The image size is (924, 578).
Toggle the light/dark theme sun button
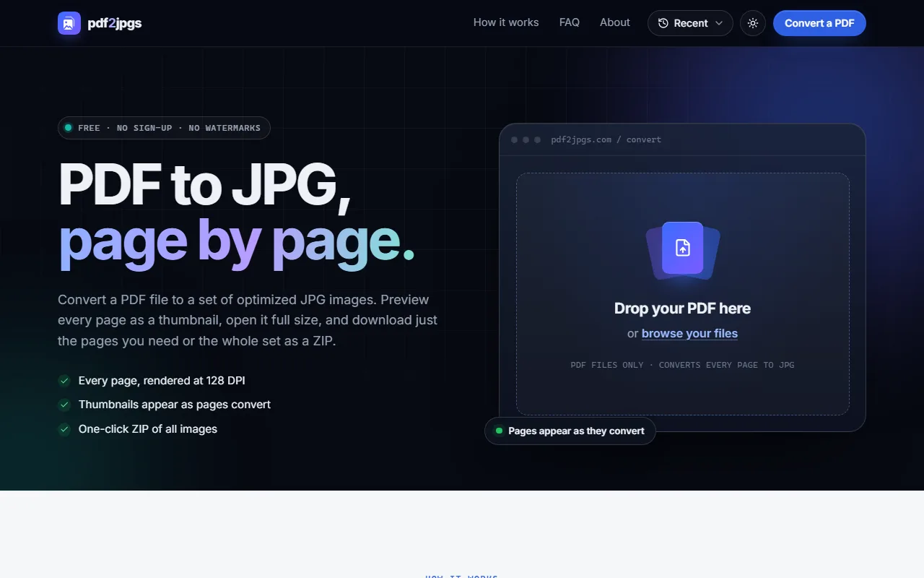(753, 23)
